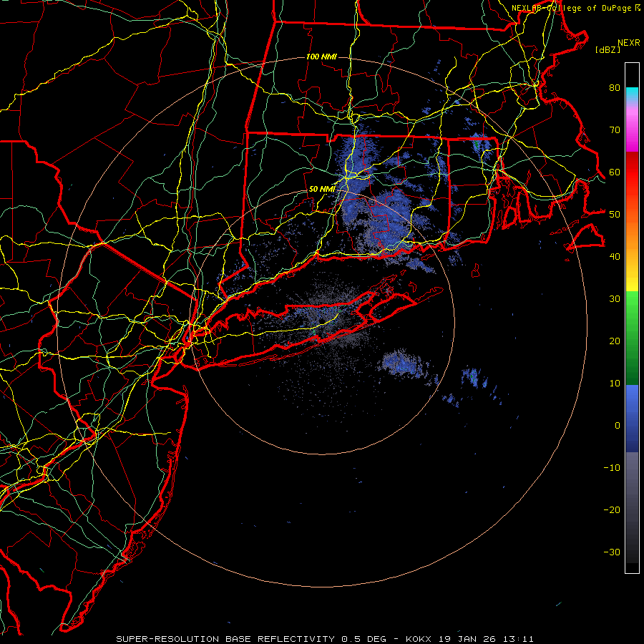This screenshot has width=644, height=644.
Task: Click the "[dBZ]" units label
Action: click(608, 49)
